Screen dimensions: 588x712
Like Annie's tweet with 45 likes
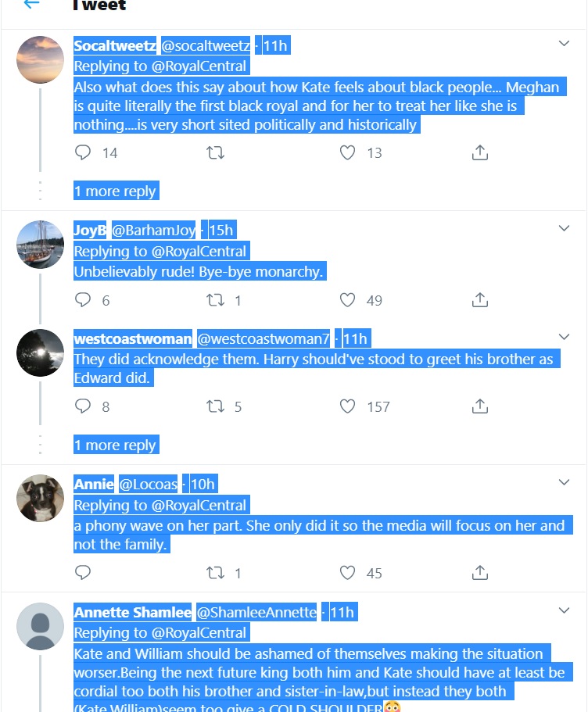[348, 573]
